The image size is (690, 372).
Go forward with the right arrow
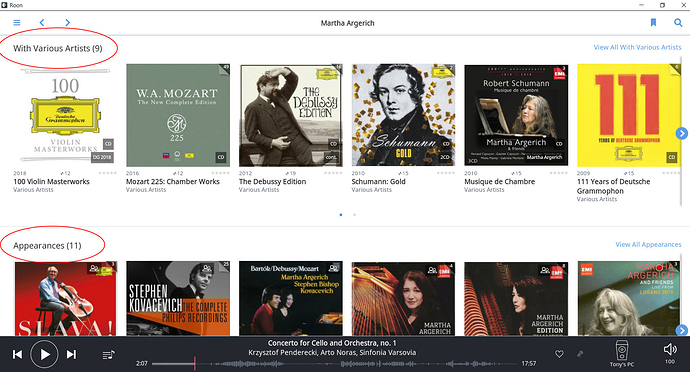pos(67,22)
